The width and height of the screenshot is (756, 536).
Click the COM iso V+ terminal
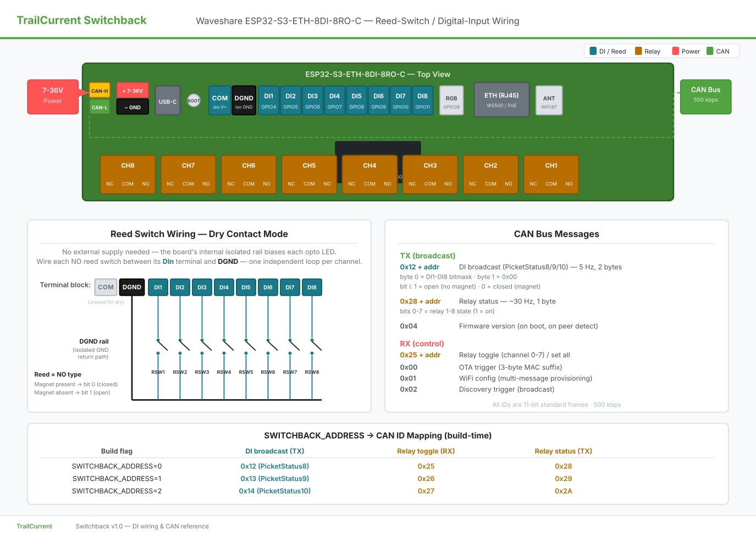[x=220, y=100]
